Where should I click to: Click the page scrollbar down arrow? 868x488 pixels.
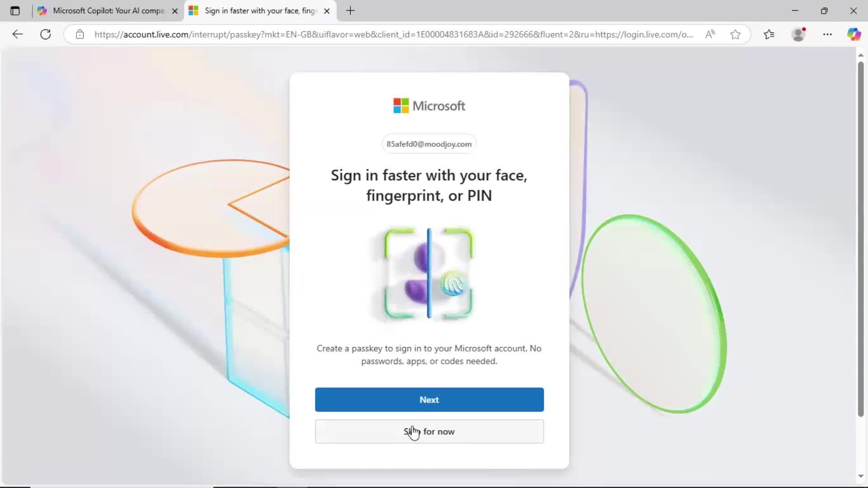pos(861,476)
